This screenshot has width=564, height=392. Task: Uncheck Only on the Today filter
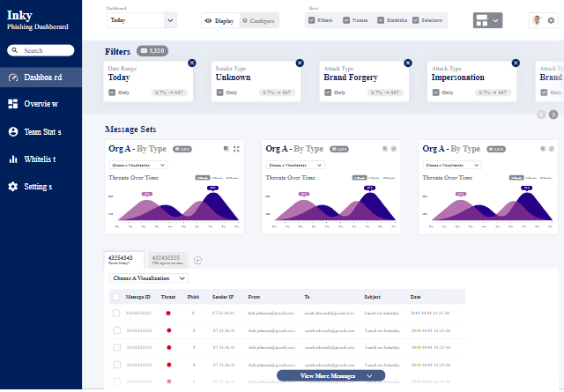(x=112, y=92)
